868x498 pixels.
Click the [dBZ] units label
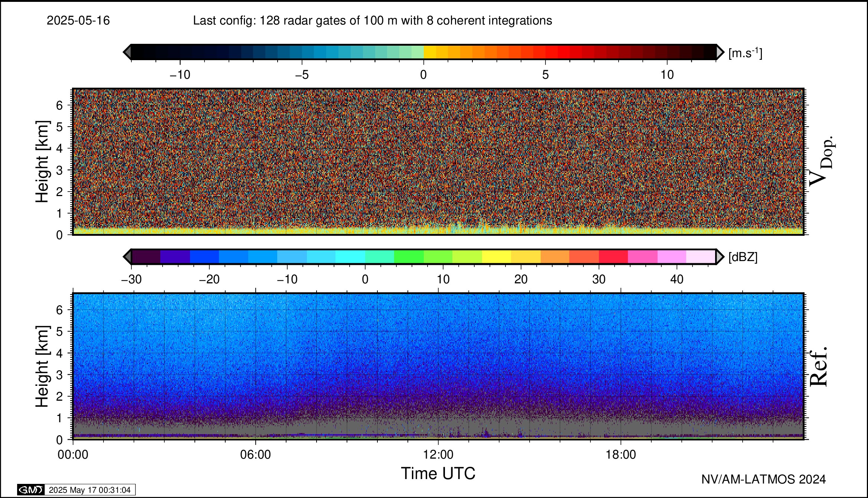point(743,257)
